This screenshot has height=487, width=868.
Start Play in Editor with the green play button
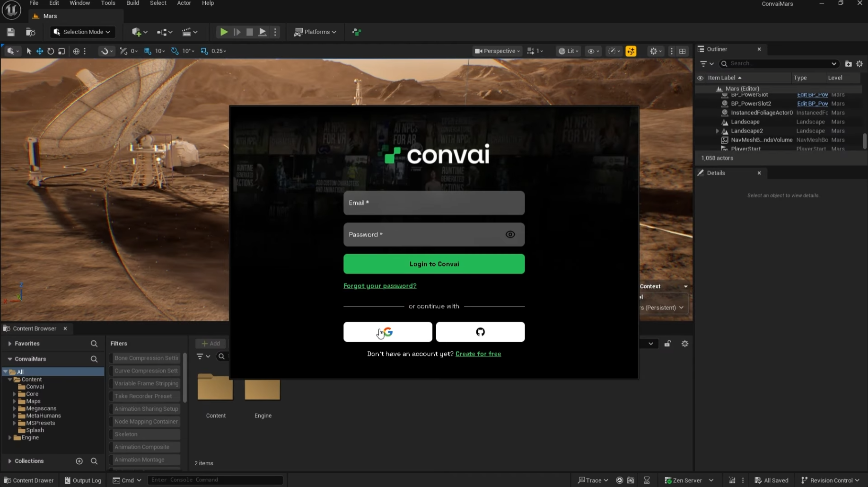point(224,32)
